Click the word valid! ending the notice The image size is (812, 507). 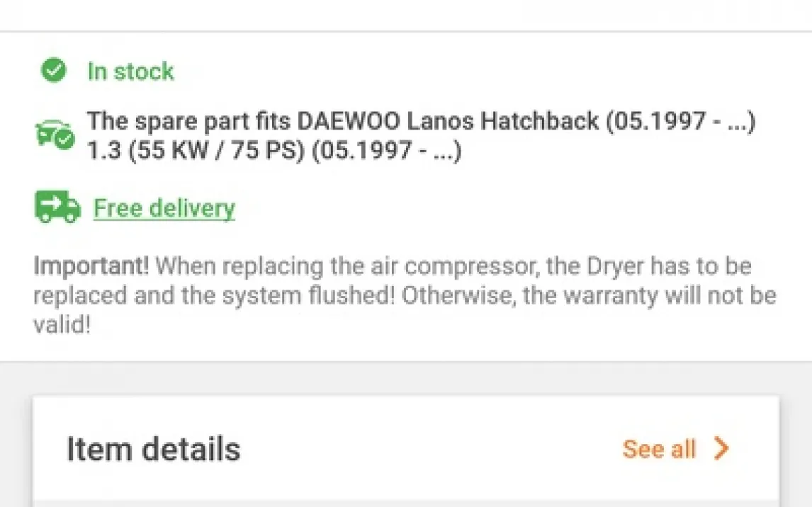(x=62, y=324)
